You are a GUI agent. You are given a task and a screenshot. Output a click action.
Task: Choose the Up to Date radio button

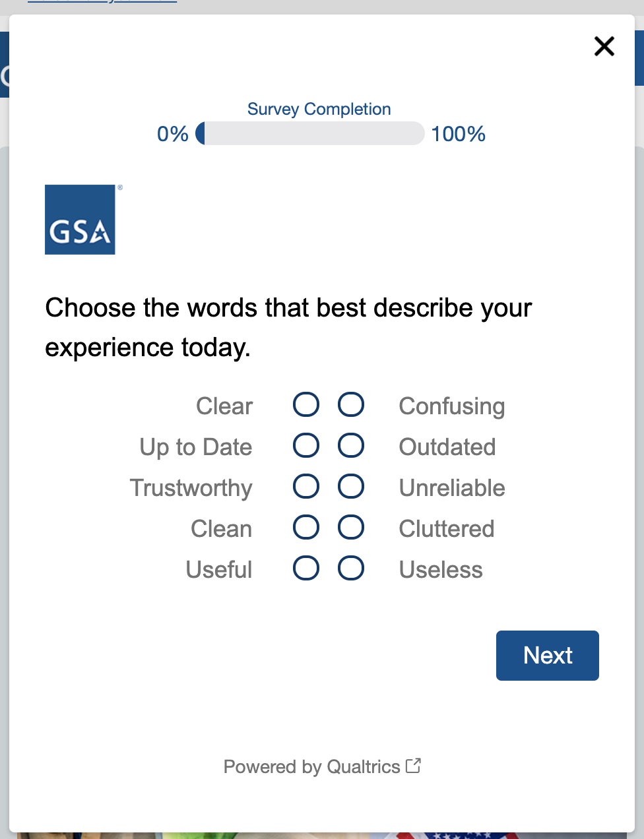(306, 445)
